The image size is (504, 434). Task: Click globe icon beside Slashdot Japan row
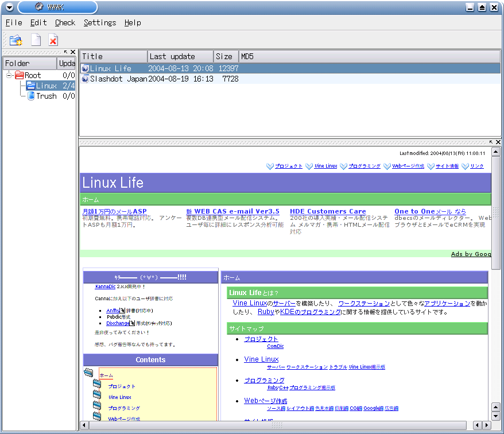[85, 79]
